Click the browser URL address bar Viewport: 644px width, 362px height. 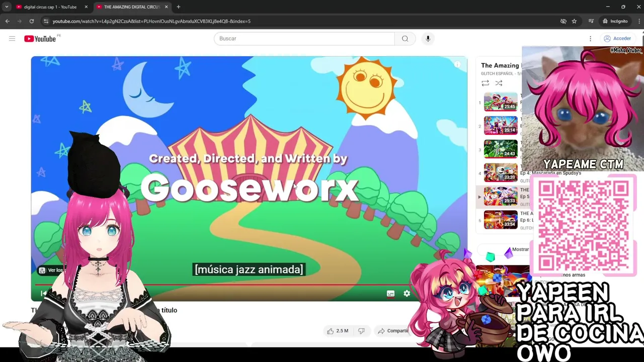coord(302,21)
